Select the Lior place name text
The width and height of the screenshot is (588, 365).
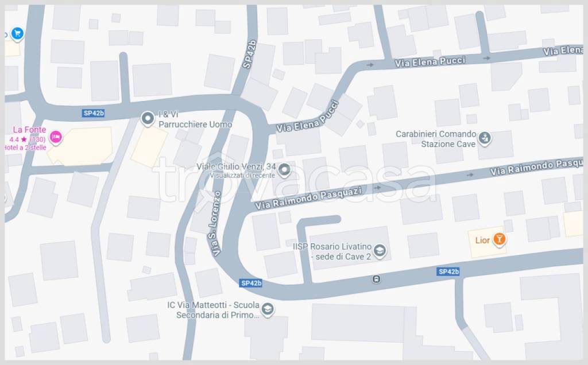(x=482, y=240)
